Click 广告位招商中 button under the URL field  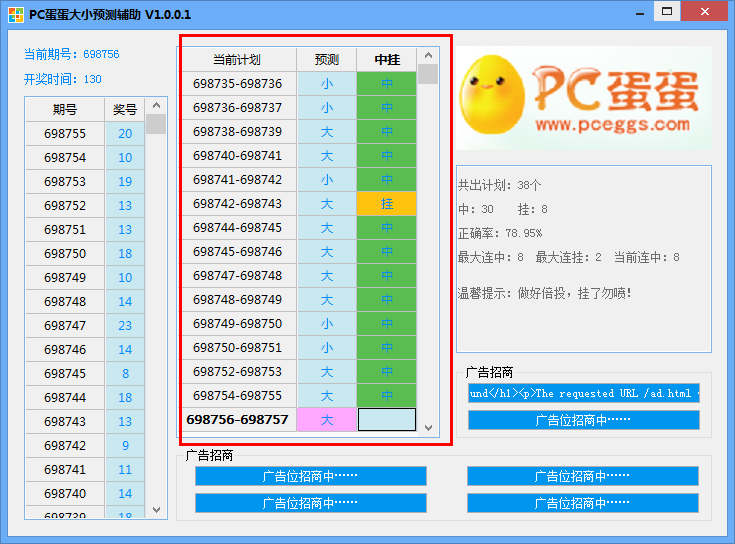[x=584, y=420]
